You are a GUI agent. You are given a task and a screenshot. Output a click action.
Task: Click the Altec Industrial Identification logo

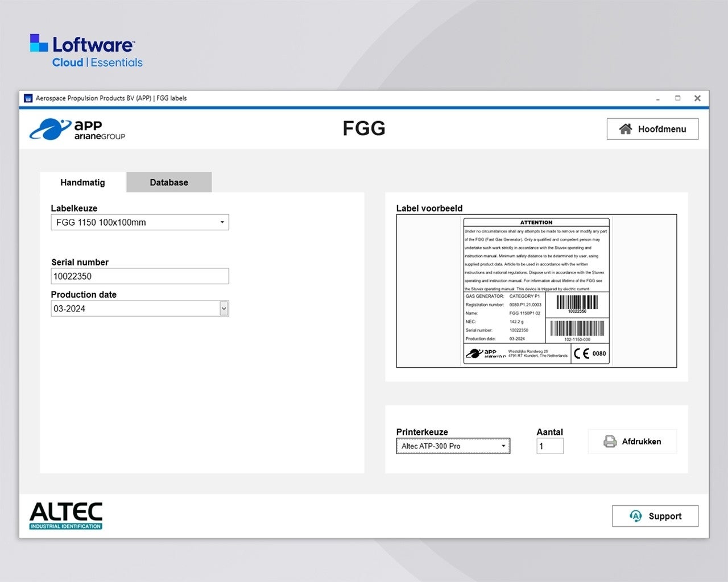tap(66, 516)
